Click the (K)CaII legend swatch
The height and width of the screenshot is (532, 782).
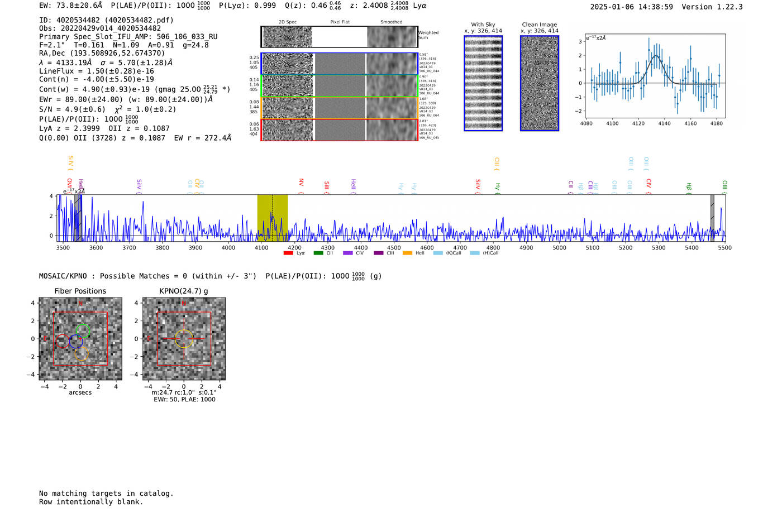click(x=438, y=253)
